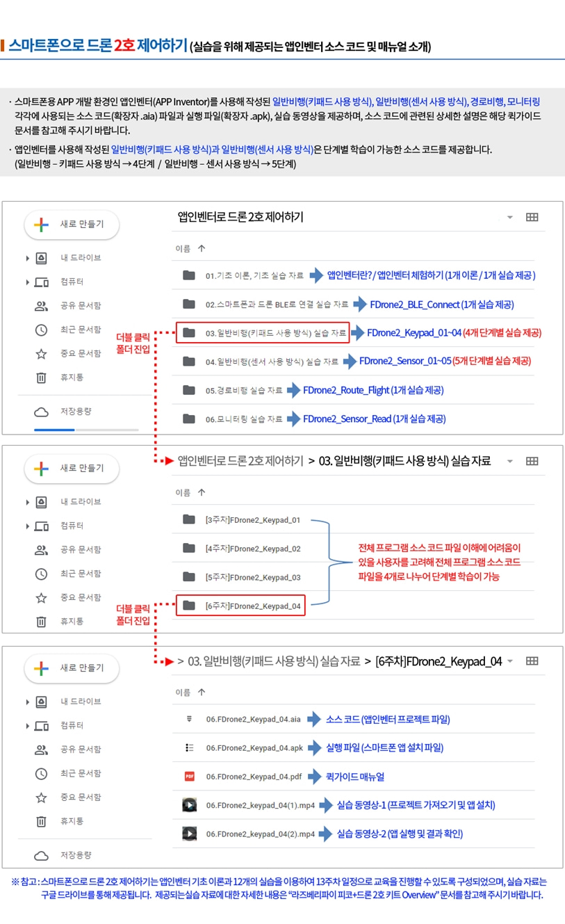Image resolution: width=565 pixels, height=924 pixels.
Task: Select 중요 문서함 star icon in first sidebar
Action: click(x=41, y=353)
